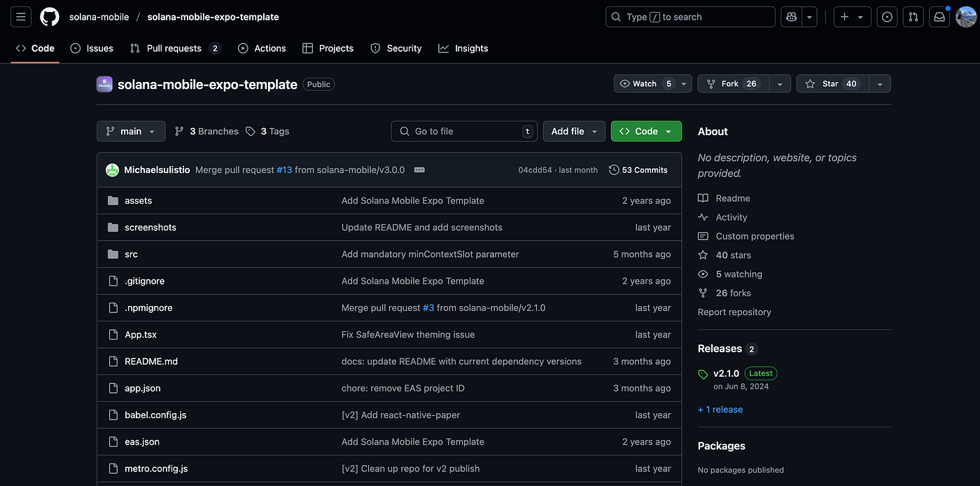
Task: Open the .npmignore file
Action: point(148,307)
